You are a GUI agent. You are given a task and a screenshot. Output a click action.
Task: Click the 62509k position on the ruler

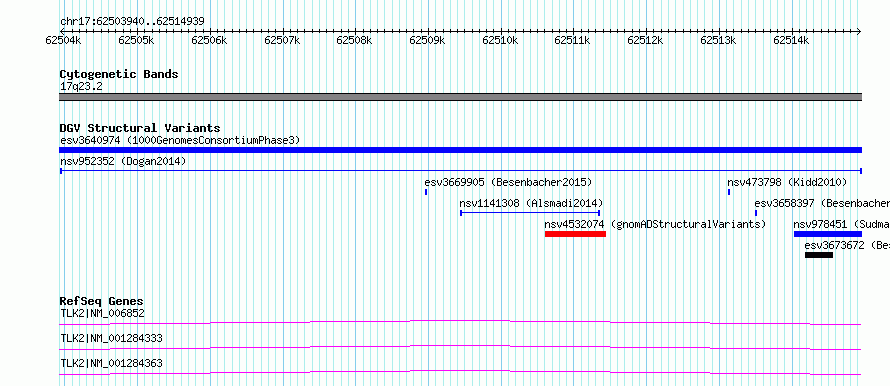pyautogui.click(x=427, y=40)
